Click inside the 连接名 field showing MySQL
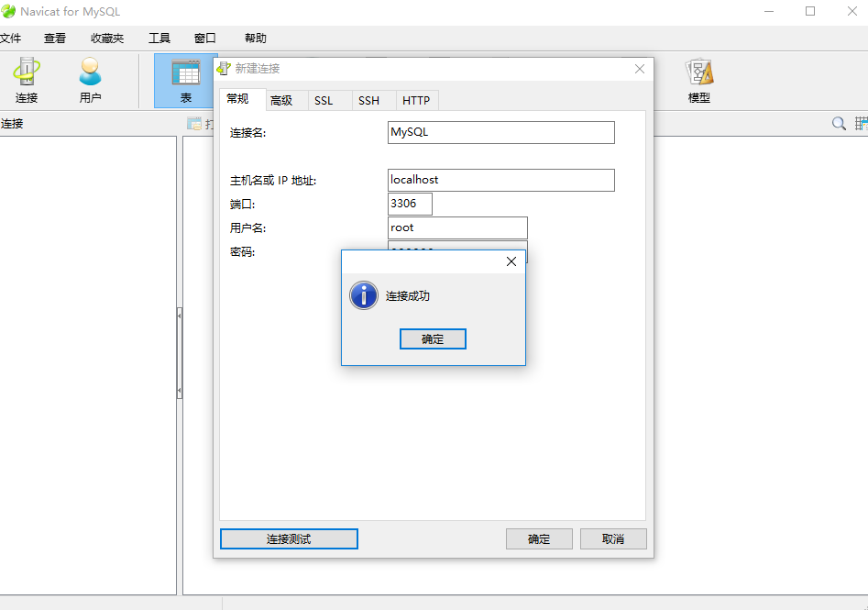 pos(500,132)
